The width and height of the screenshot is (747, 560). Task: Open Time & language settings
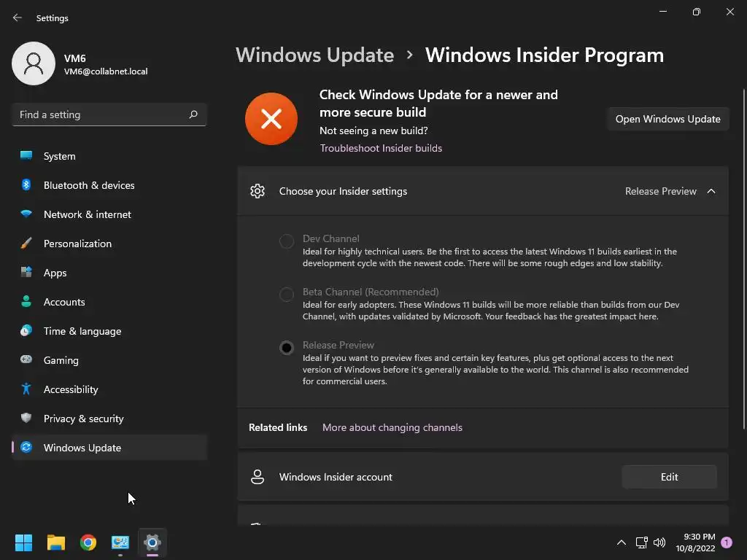(x=109, y=330)
